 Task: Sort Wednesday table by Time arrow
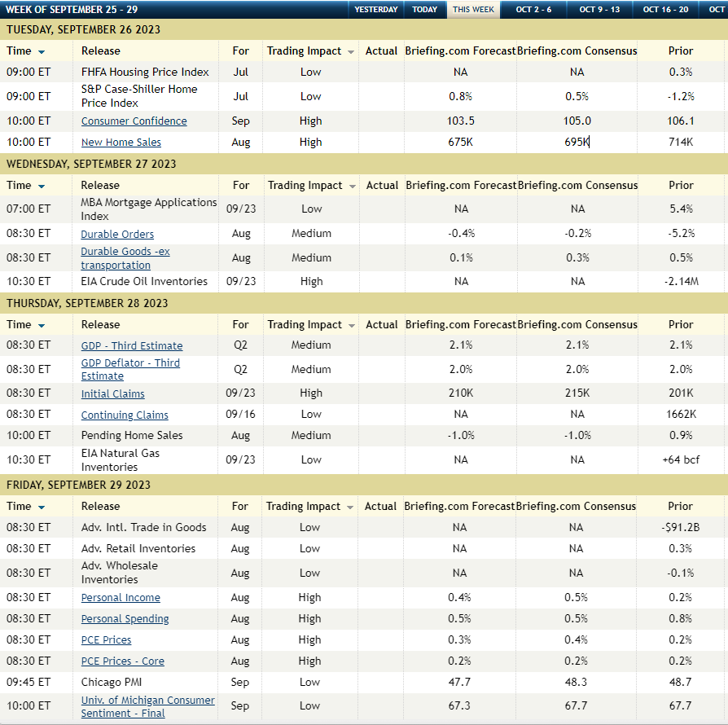coord(42,187)
